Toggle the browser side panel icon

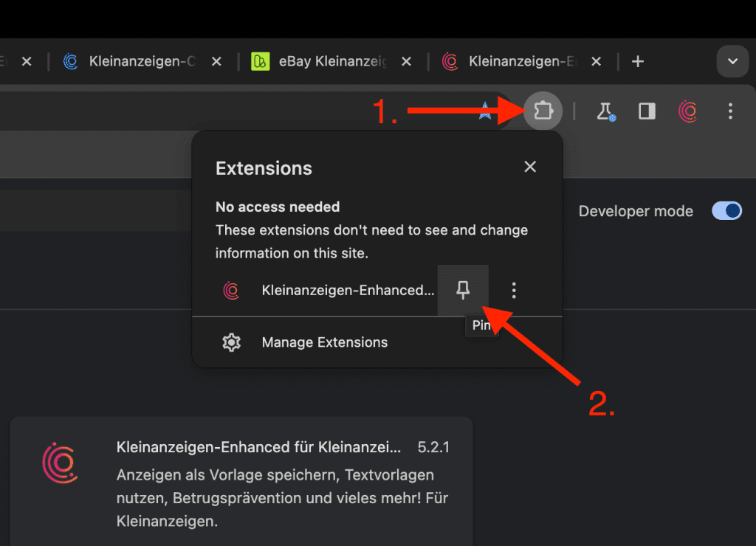point(647,111)
